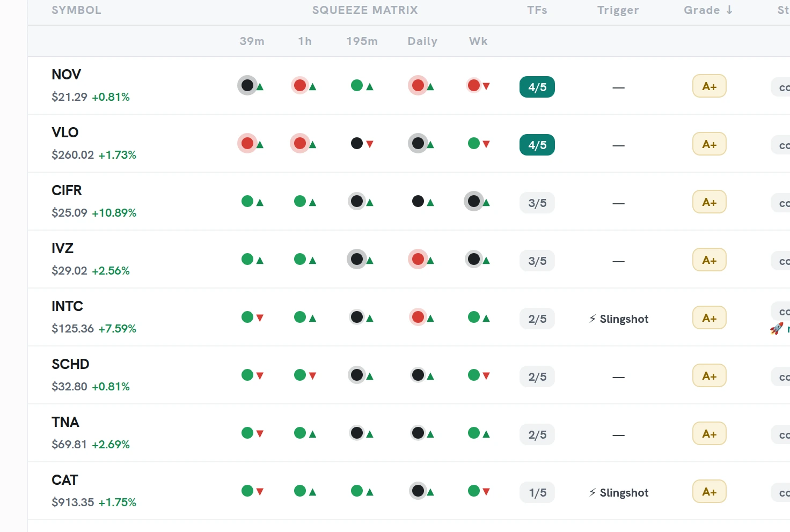790x532 pixels.
Task: Click INTC 39m green squeeze dot
Action: [x=247, y=317]
